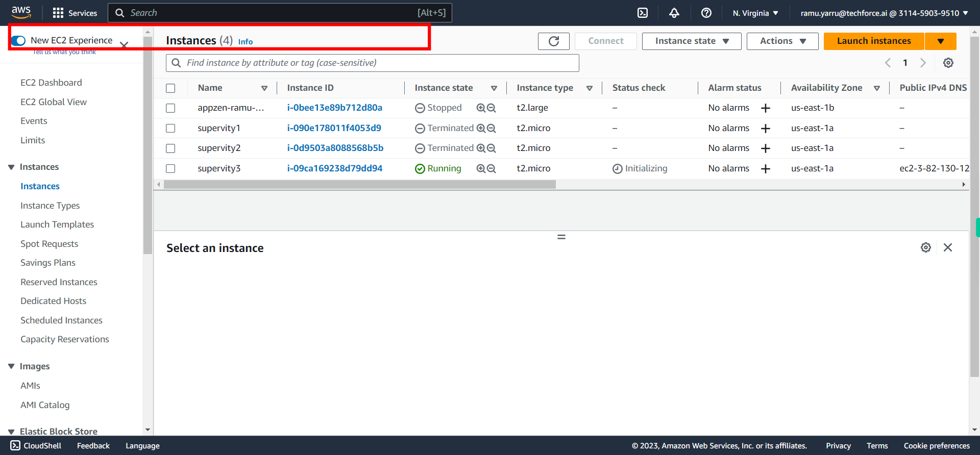This screenshot has width=980, height=455.
Task: Open N. Virginia region selector
Action: tap(755, 13)
